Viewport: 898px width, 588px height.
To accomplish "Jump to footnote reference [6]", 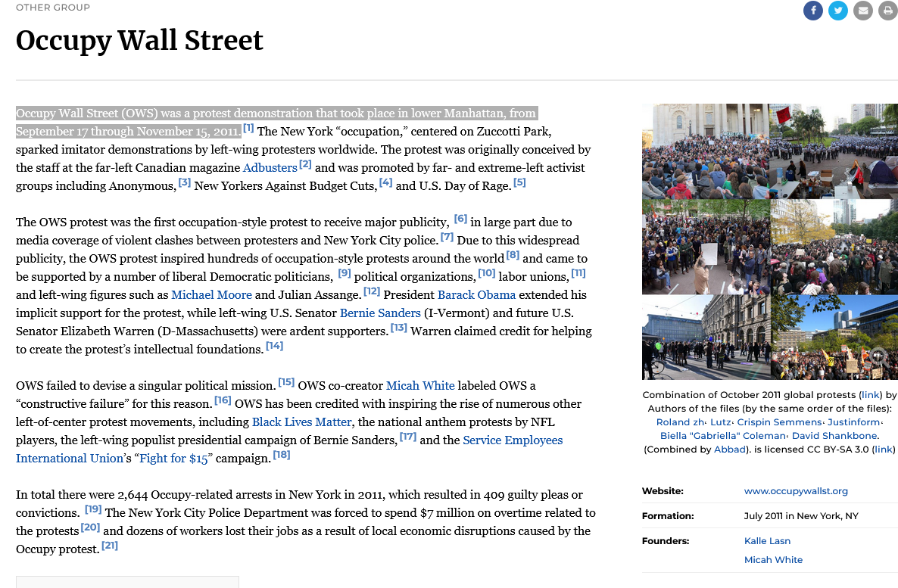I will point(460,219).
